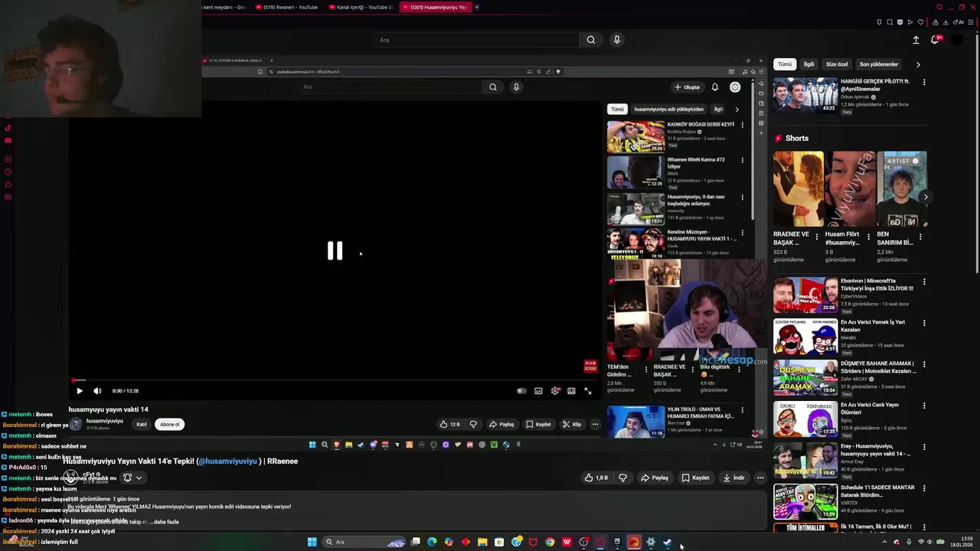Viewport: 980px width, 551px height.
Task: Open options menu for Schedule 1 SADECE MANTAR video
Action: (924, 487)
